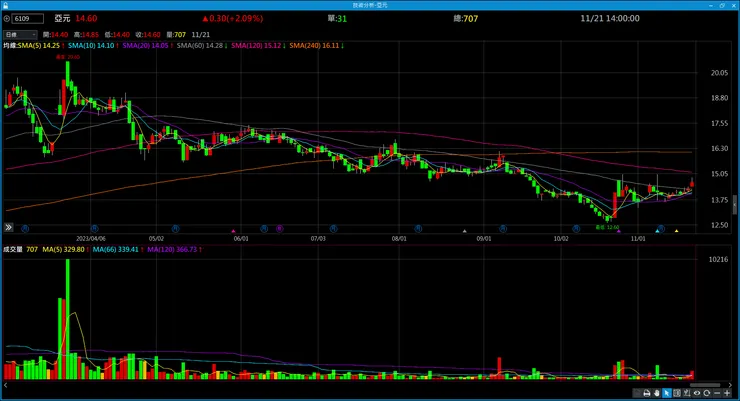Image resolution: width=740 pixels, height=401 pixels.
Task: Click the change value 0.30(+2.09%)
Action: (x=233, y=18)
